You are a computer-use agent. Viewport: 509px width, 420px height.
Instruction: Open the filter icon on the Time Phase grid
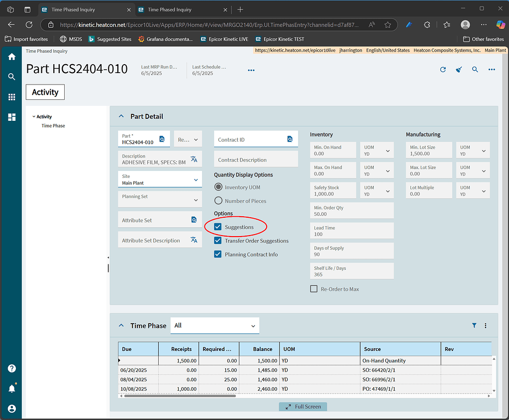coord(474,326)
